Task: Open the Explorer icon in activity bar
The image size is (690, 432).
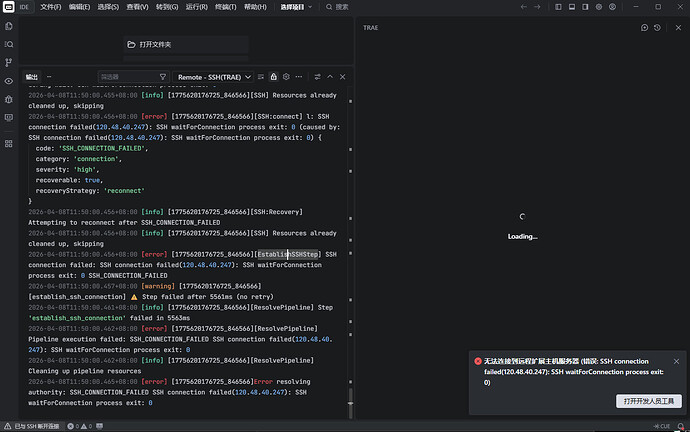Action: tap(9, 27)
